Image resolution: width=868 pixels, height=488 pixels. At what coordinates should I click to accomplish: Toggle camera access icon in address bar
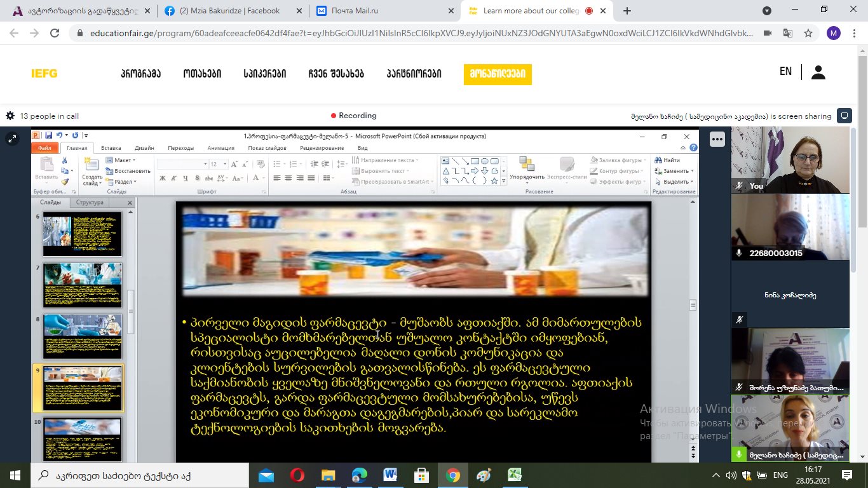pyautogui.click(x=768, y=33)
